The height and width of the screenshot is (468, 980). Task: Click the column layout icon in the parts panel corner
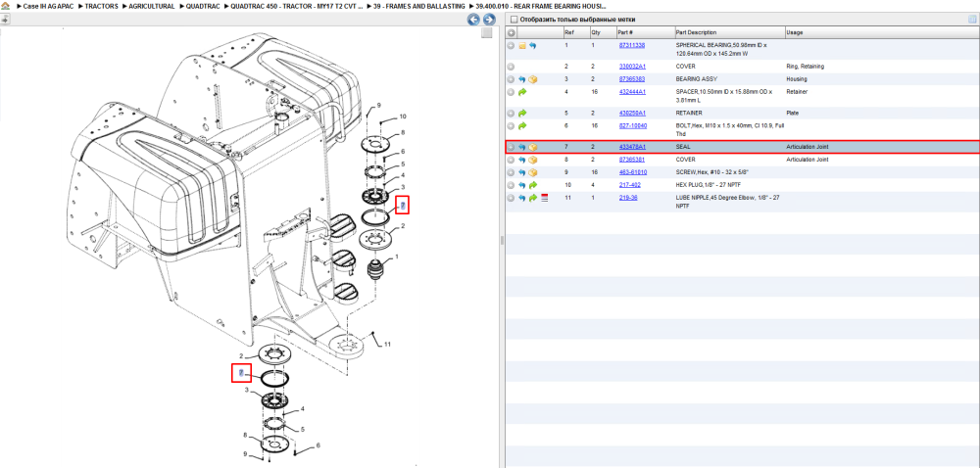[x=972, y=20]
